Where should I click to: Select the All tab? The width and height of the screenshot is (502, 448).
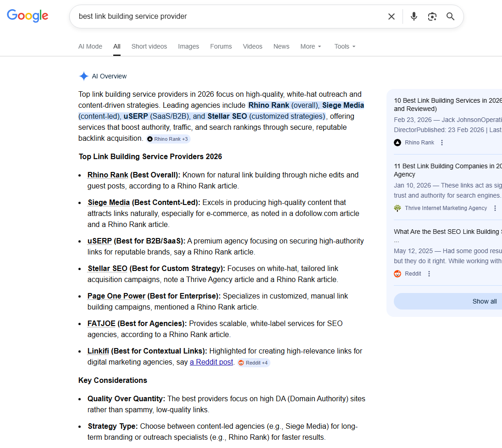(117, 46)
